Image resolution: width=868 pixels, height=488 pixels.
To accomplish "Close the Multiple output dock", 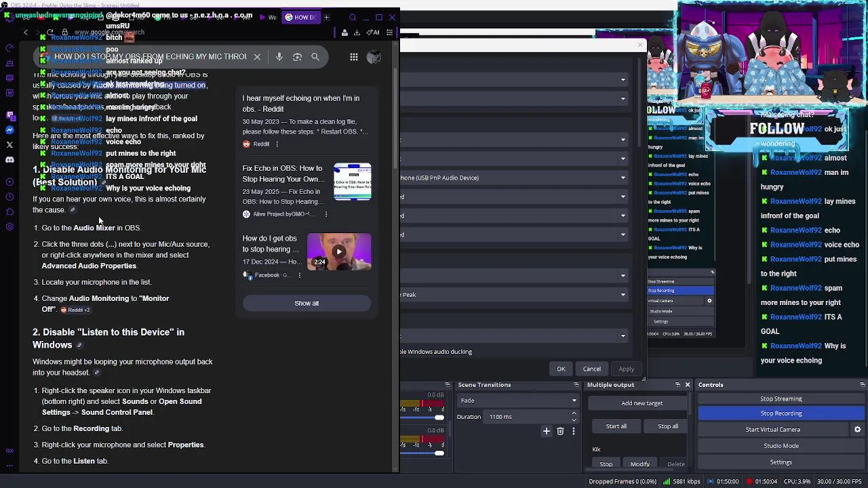I will [687, 385].
